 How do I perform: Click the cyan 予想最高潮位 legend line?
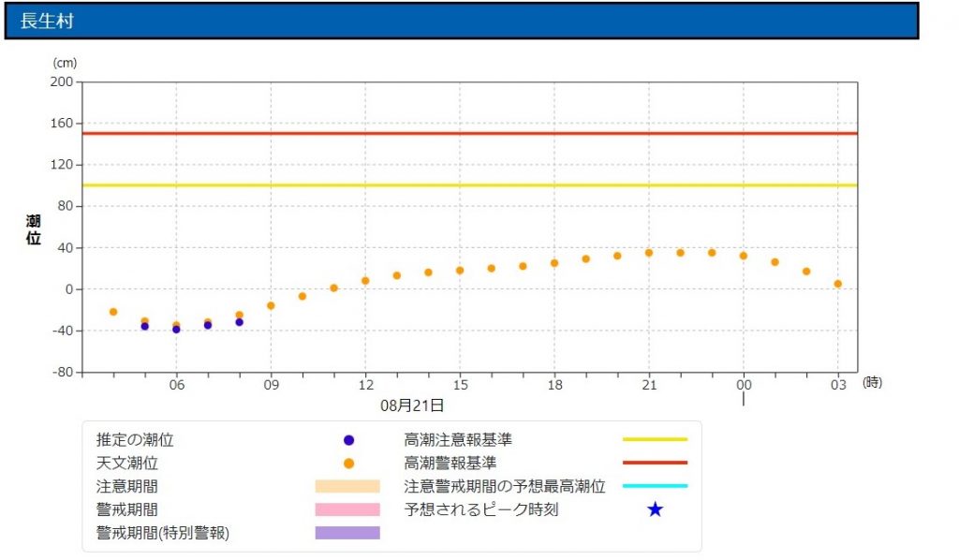pos(655,486)
